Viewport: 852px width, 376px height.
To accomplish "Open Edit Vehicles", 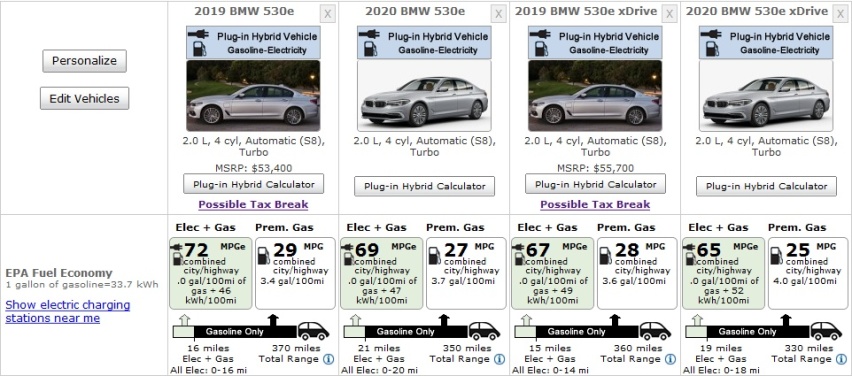I will click(84, 98).
